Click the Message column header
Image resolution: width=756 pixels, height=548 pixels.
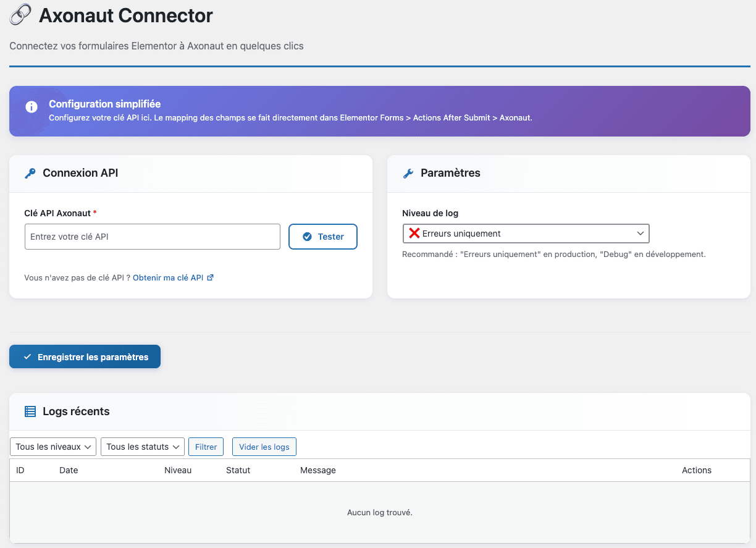pos(317,470)
